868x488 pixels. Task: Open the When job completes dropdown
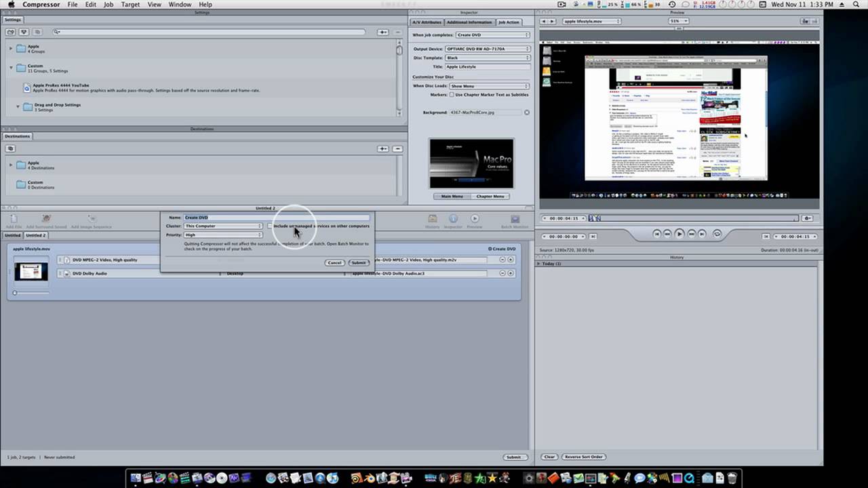493,35
